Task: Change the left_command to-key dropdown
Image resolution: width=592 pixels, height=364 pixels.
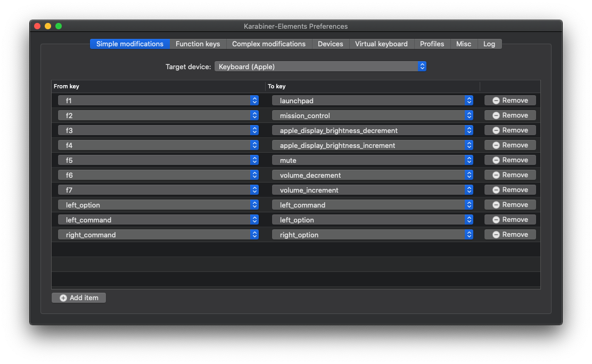Action: [x=373, y=205]
